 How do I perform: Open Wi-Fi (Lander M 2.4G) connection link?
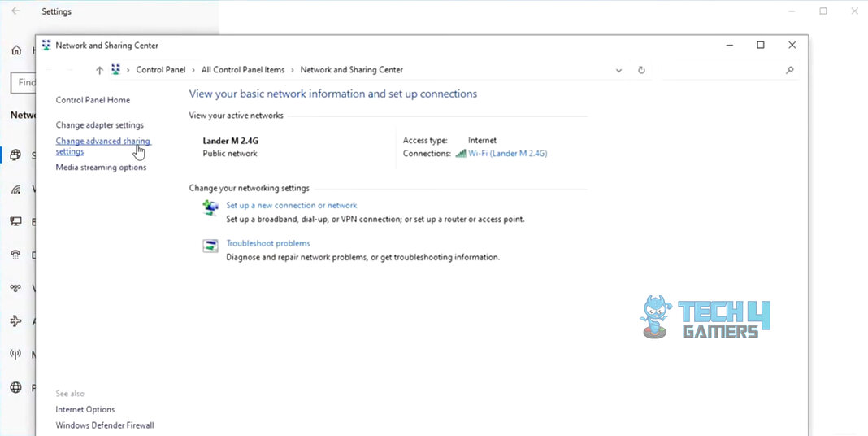[507, 153]
